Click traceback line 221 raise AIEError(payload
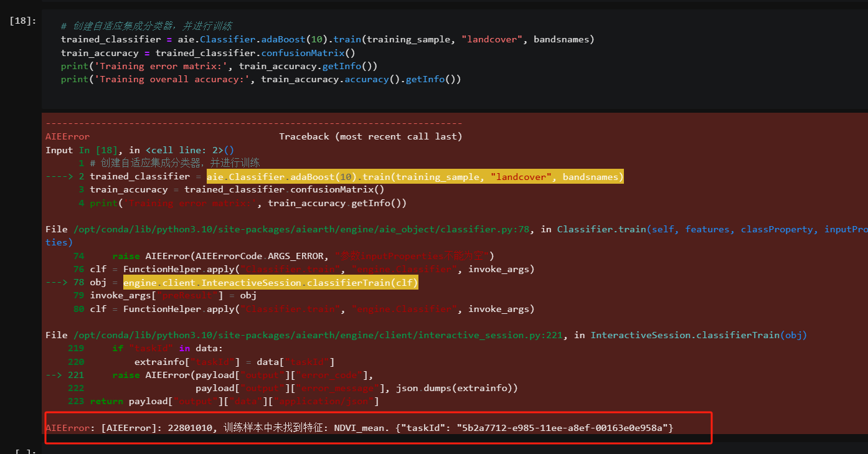 pos(209,375)
